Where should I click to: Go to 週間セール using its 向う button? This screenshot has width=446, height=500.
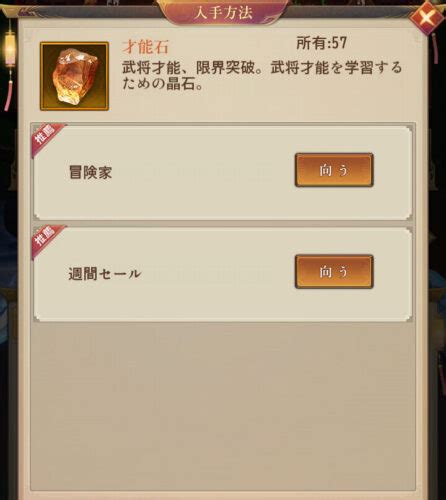(x=334, y=272)
